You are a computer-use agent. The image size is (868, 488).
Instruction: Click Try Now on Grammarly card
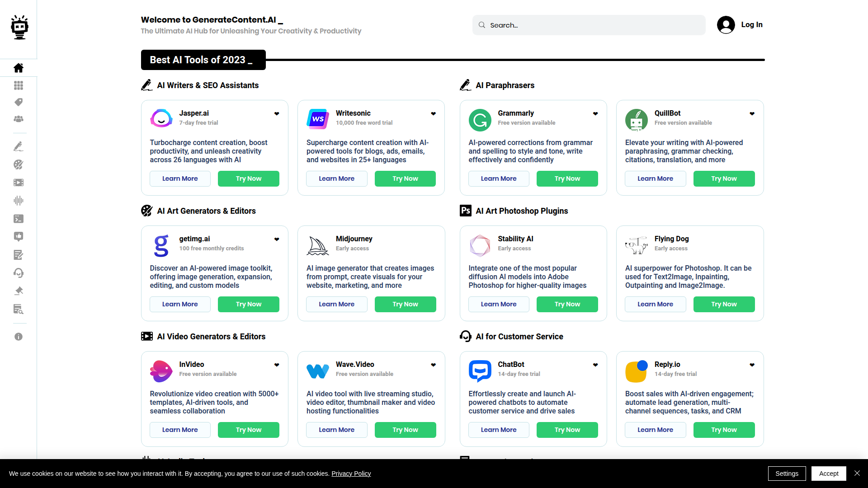(x=567, y=178)
